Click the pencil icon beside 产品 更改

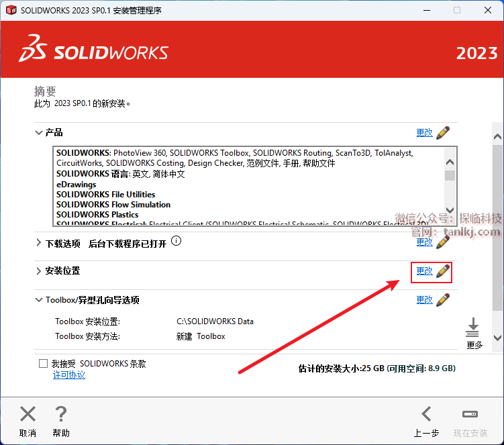click(443, 132)
